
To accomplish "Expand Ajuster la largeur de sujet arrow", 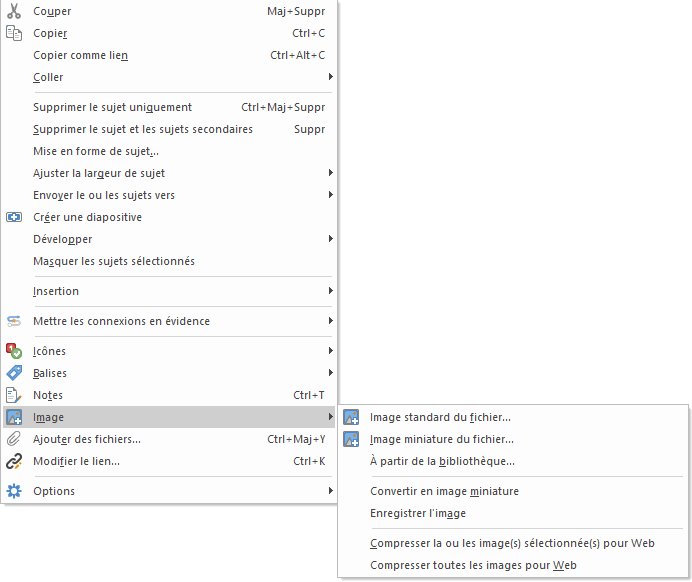I will tap(330, 173).
